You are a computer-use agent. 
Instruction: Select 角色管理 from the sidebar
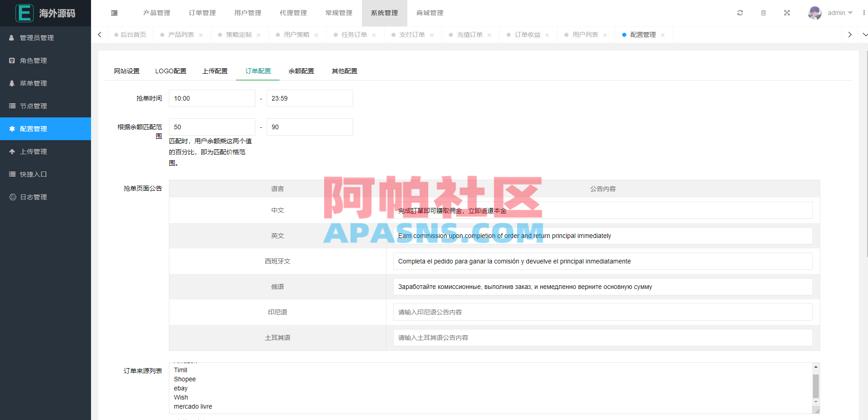36,60
